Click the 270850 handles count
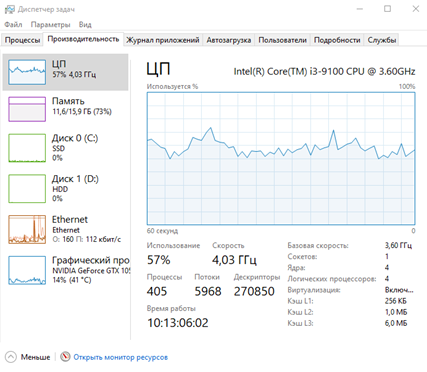This screenshot has height=372, width=427. pos(254,291)
